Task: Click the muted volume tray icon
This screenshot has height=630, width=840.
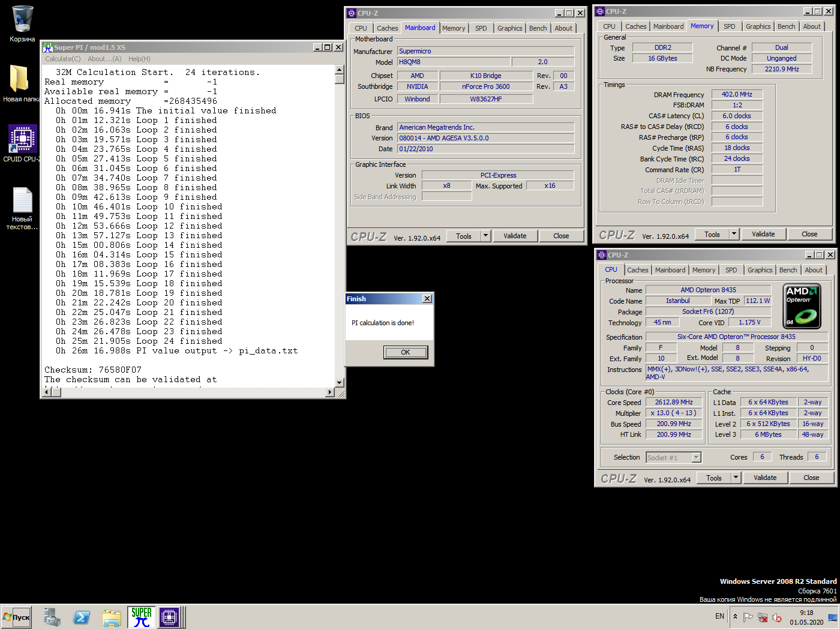Action: (x=777, y=617)
